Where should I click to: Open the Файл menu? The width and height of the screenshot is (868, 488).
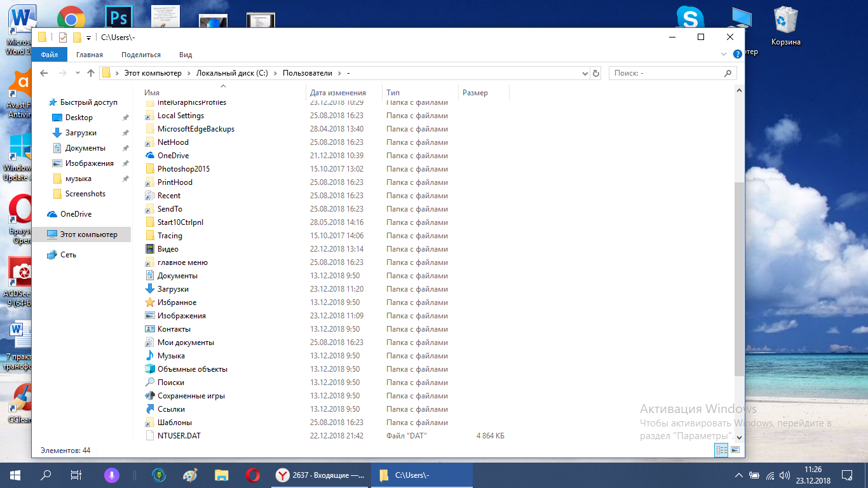click(49, 55)
